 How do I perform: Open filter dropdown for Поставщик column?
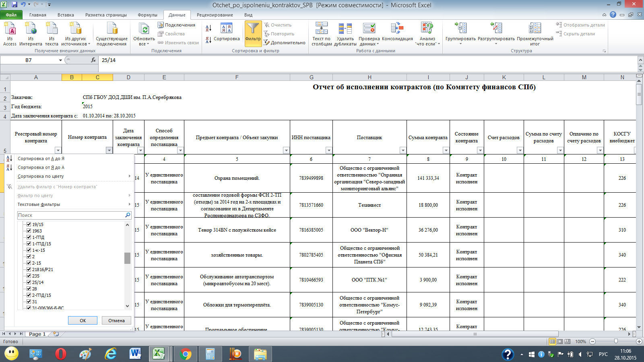point(403,150)
